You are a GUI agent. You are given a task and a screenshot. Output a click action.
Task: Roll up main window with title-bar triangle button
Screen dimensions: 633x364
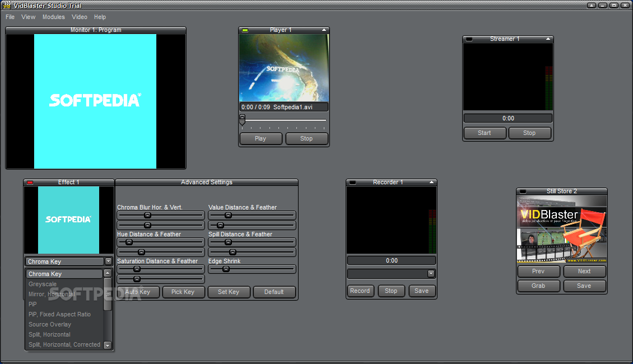click(592, 5)
